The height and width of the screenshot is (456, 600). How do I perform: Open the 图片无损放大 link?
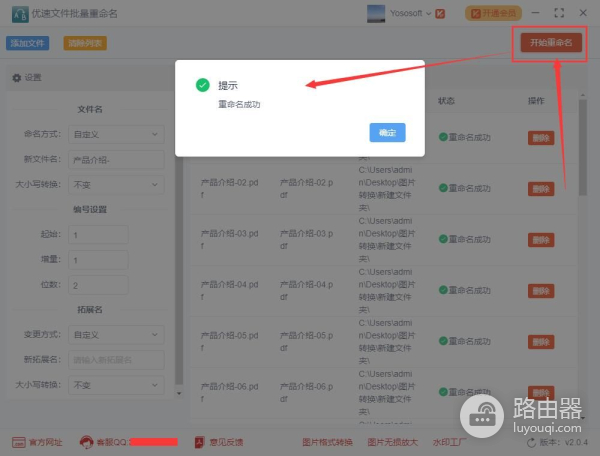click(x=393, y=443)
